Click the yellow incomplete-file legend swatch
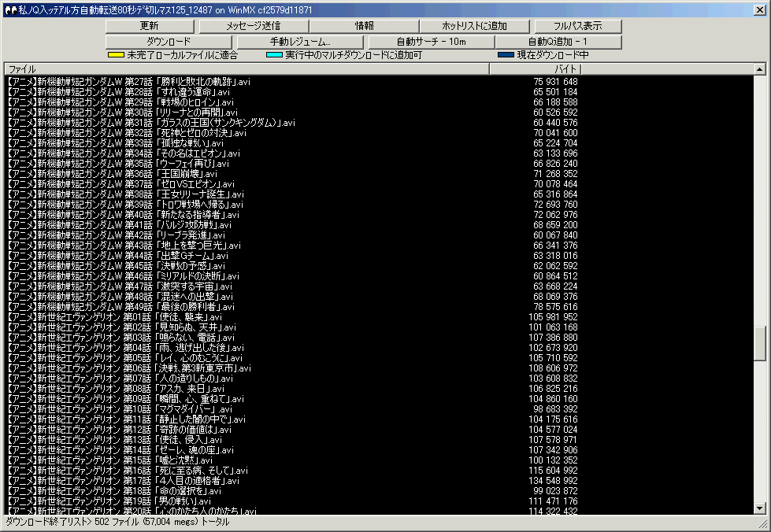The width and height of the screenshot is (771, 532). (116, 56)
